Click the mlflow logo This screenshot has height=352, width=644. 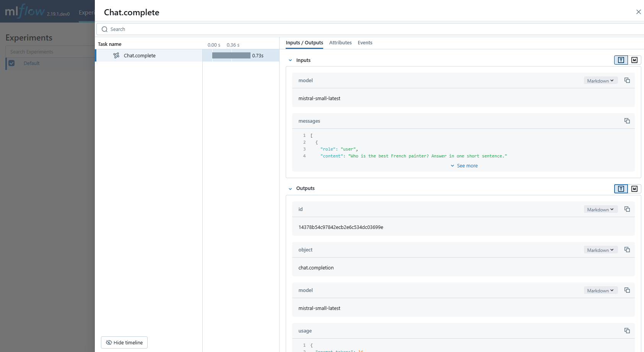click(25, 11)
